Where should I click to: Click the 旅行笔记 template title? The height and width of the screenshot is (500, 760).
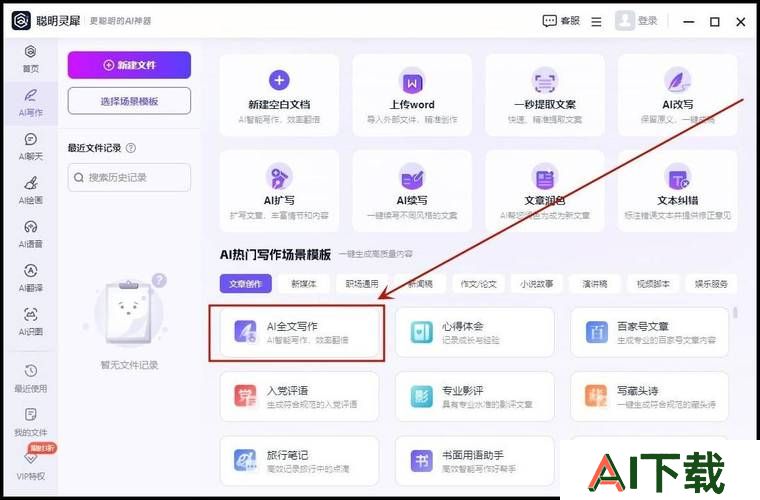coord(287,455)
